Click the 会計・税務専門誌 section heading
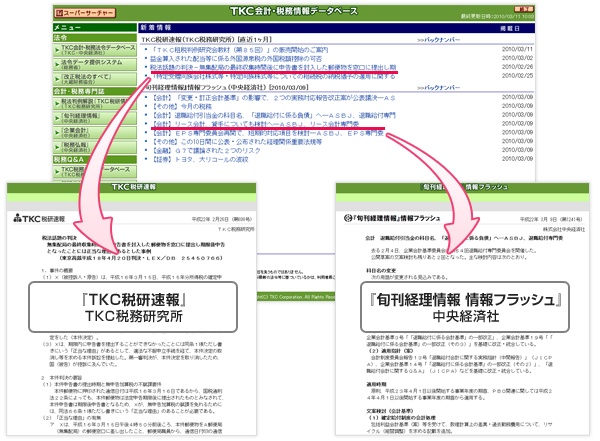The height and width of the screenshot is (441, 600). point(95,91)
